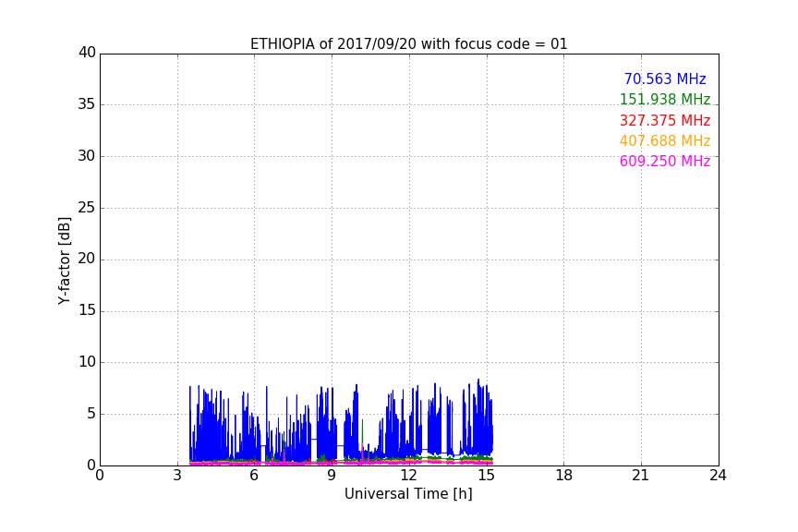Click the y-axis tick value 40

tap(87, 53)
